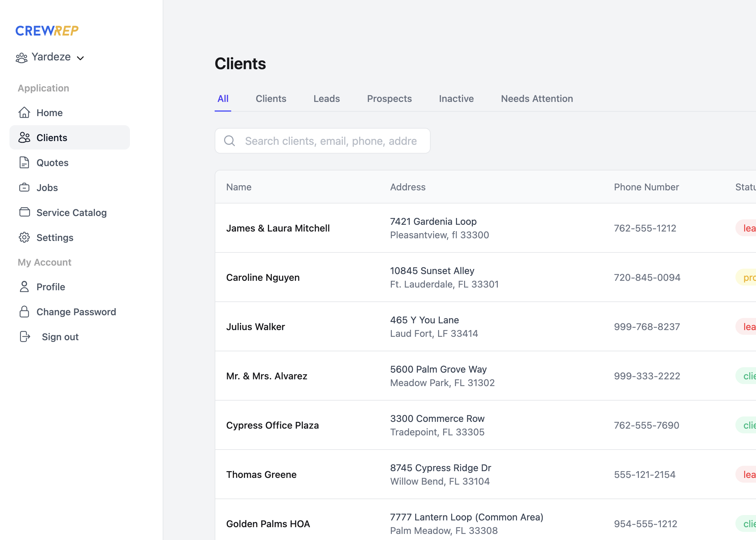Click the Service Catalog icon

[24, 212]
